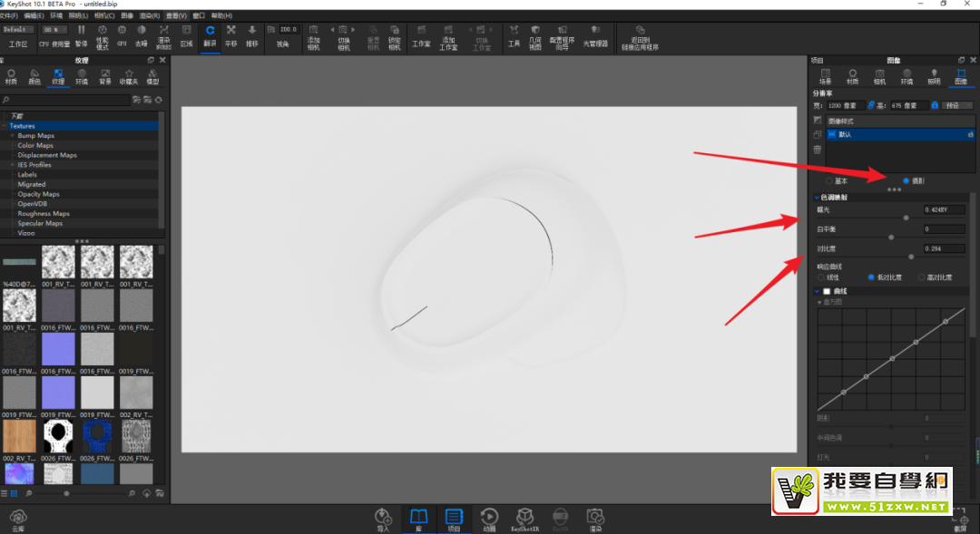Image resolution: width=980 pixels, height=534 pixels.
Task: Select the 基本 (Basic) radio button
Action: coord(829,180)
